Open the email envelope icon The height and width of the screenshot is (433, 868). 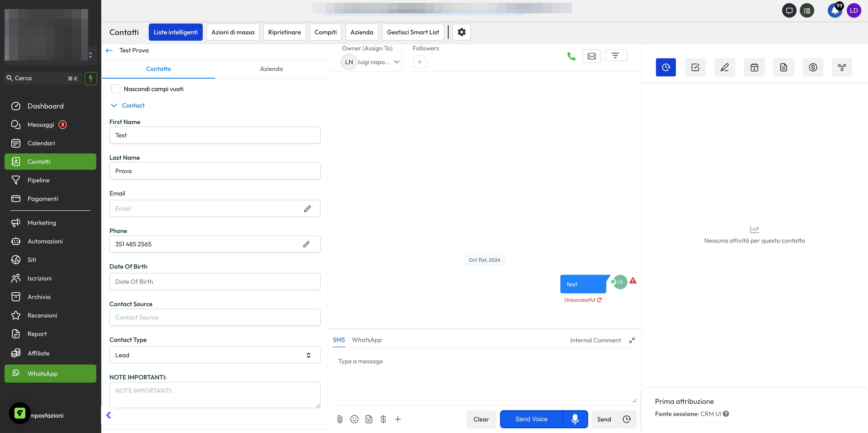591,56
